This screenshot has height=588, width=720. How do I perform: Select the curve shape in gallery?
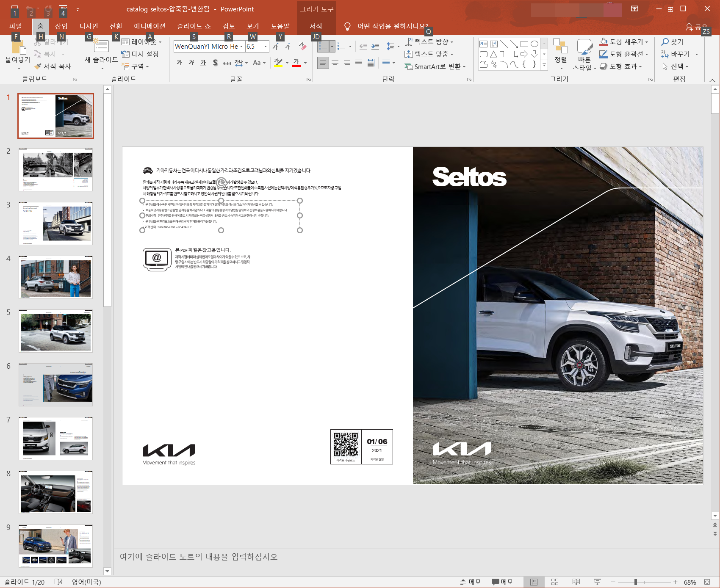point(514,64)
